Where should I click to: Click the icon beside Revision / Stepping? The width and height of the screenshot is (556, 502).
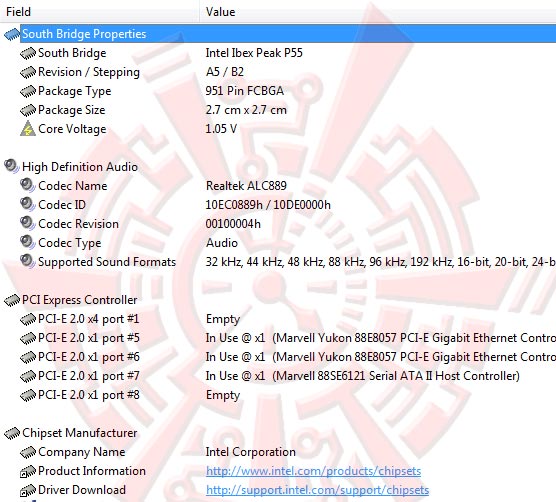[x=28, y=72]
